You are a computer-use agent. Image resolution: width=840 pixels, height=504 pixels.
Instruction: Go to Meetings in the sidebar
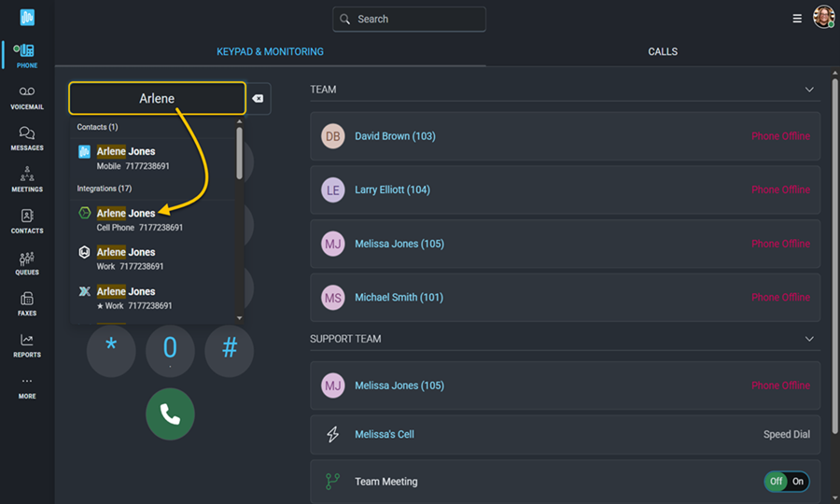tap(27, 179)
